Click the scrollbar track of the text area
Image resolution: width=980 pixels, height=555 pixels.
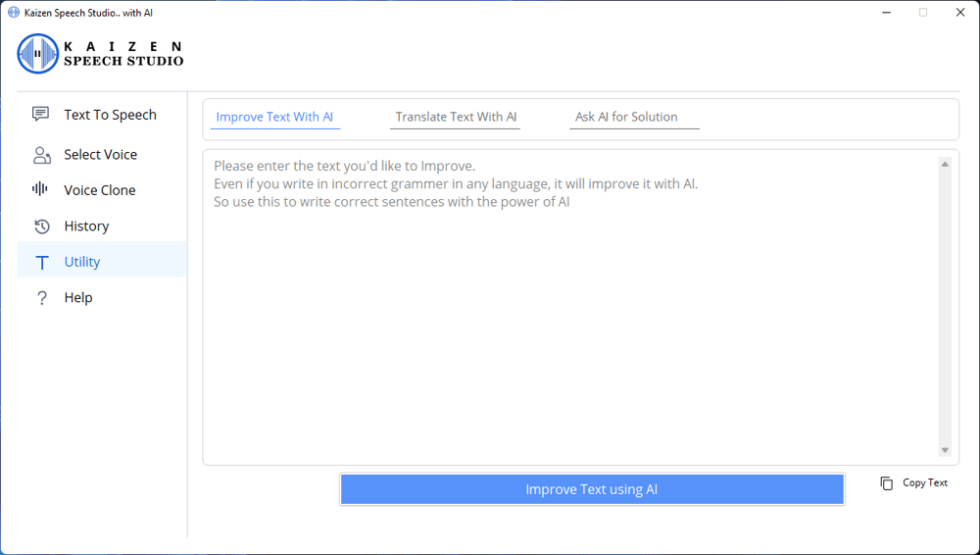(945, 304)
